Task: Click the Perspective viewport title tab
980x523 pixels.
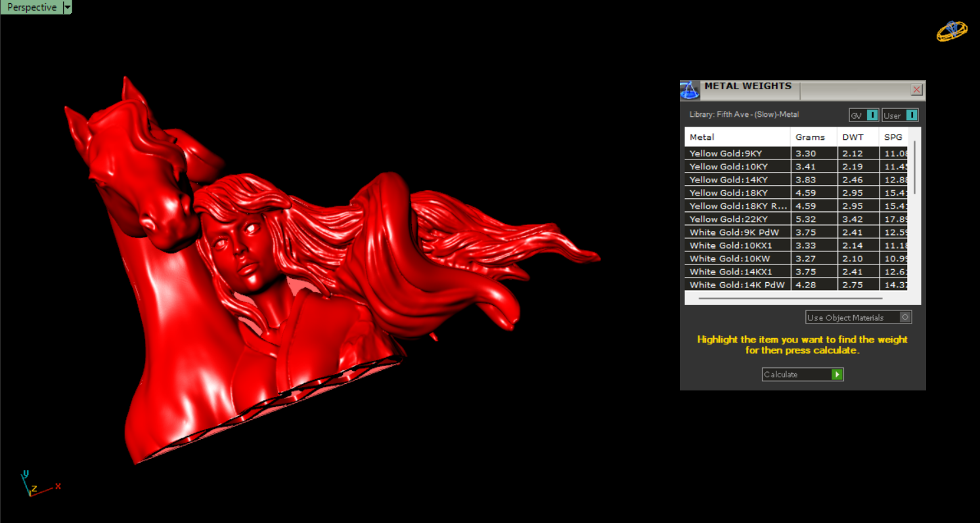Action: tap(31, 7)
